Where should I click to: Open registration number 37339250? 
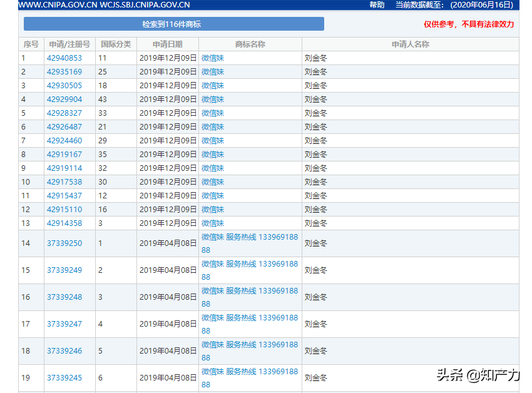(x=64, y=243)
